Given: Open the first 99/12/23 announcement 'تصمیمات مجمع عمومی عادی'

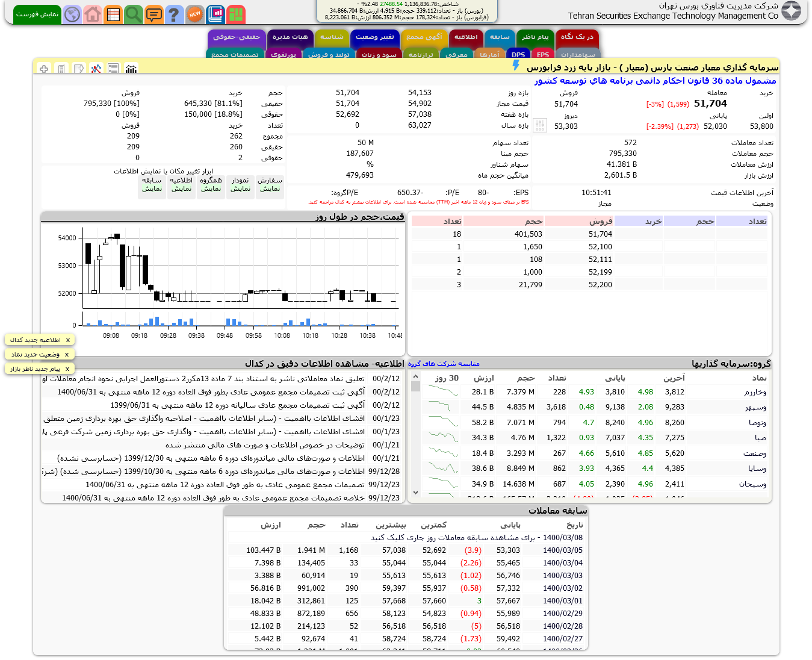Looking at the screenshot, I should click(x=221, y=485).
